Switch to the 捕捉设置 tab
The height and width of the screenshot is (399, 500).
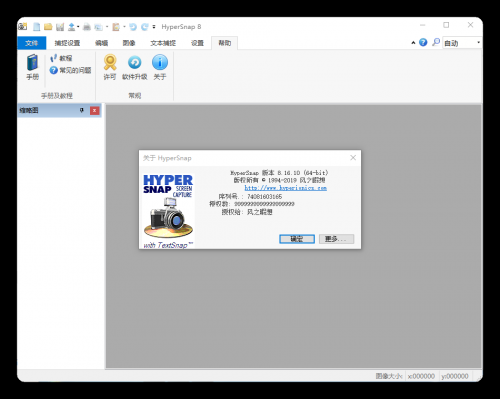(67, 43)
